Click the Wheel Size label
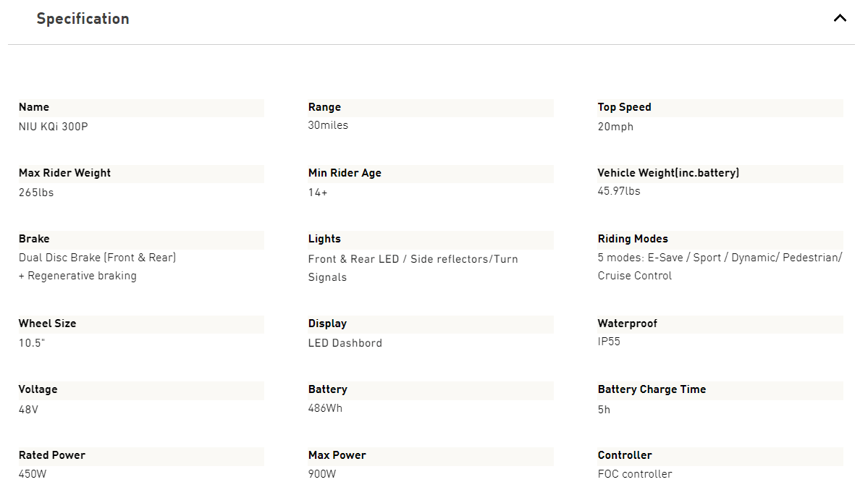Image resolution: width=868 pixels, height=503 pixels. pos(48,324)
